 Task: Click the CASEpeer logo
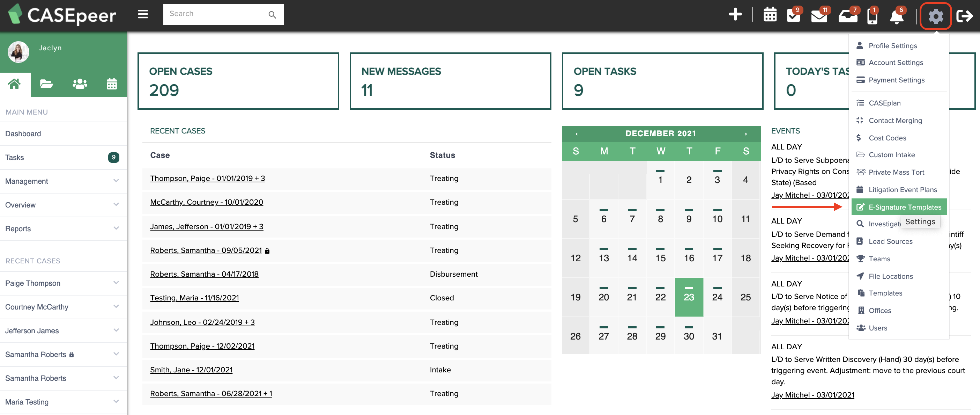(x=62, y=14)
